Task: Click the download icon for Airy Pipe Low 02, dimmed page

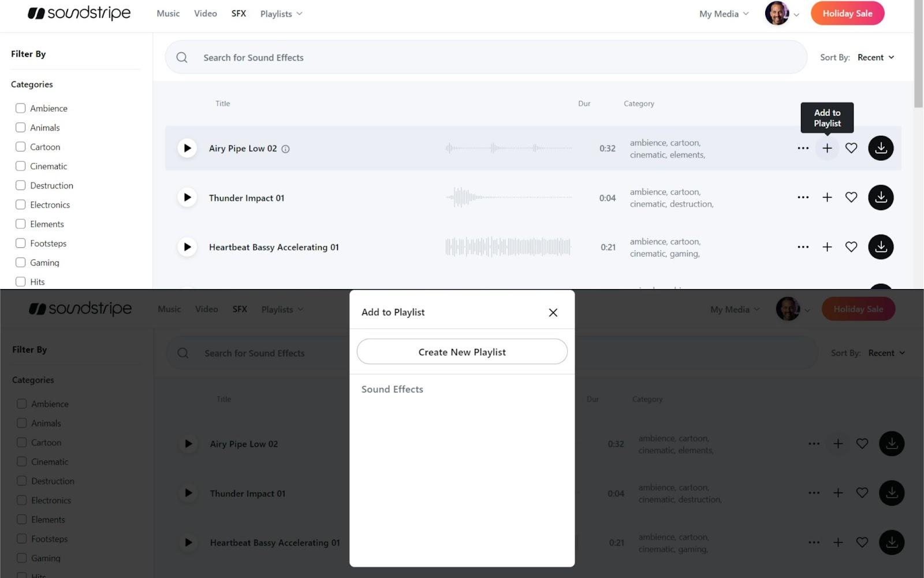Action: click(x=892, y=444)
